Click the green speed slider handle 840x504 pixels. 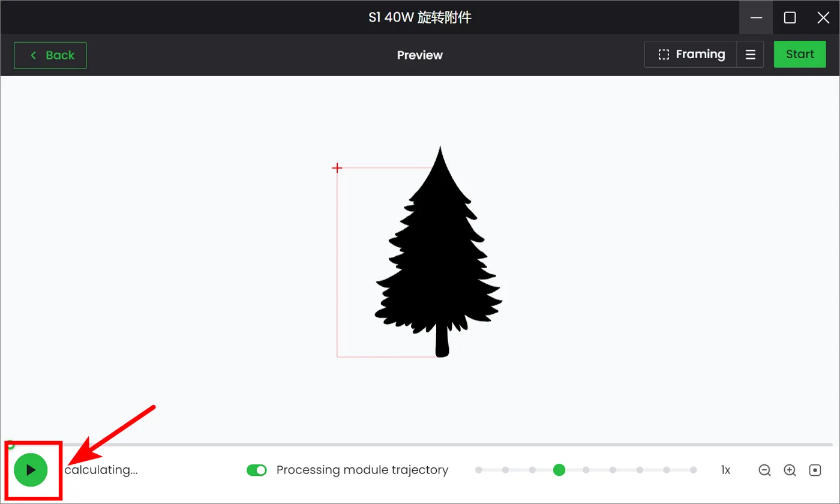pyautogui.click(x=559, y=470)
